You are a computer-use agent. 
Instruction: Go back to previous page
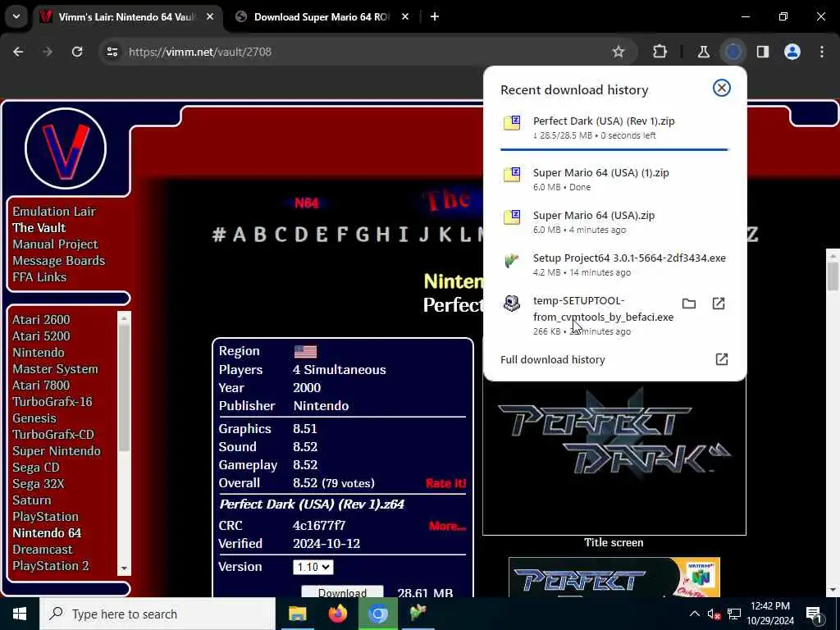18,52
